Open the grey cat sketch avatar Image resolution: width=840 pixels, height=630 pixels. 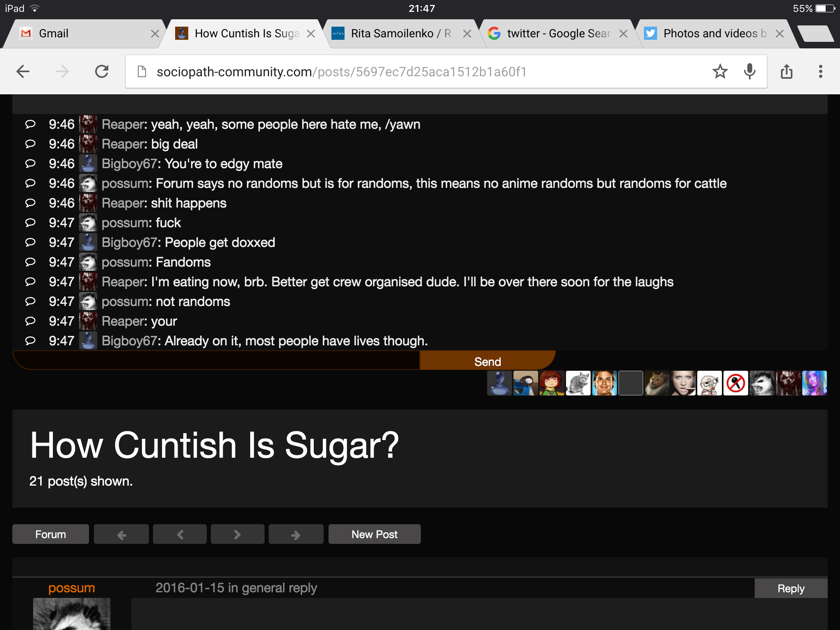coord(578,383)
